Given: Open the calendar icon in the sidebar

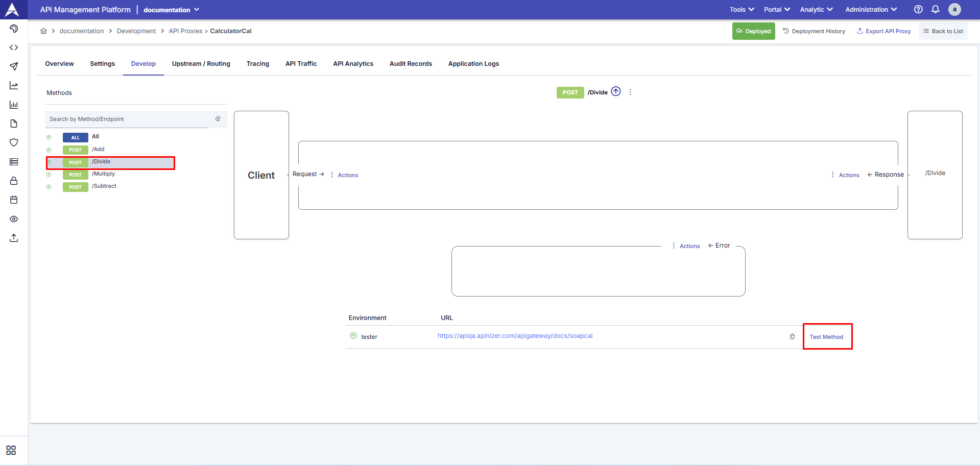Looking at the screenshot, I should point(13,200).
